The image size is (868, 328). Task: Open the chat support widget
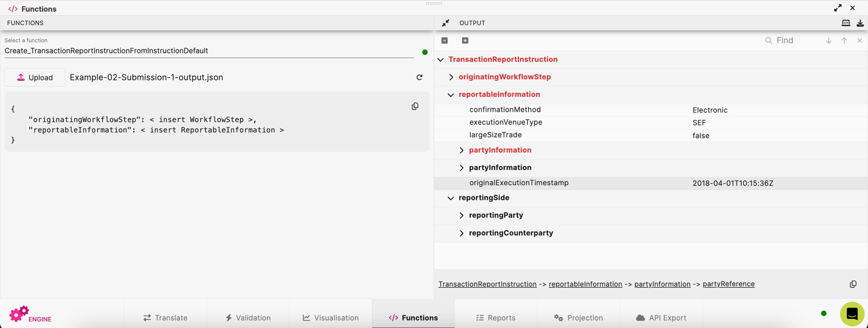852,314
